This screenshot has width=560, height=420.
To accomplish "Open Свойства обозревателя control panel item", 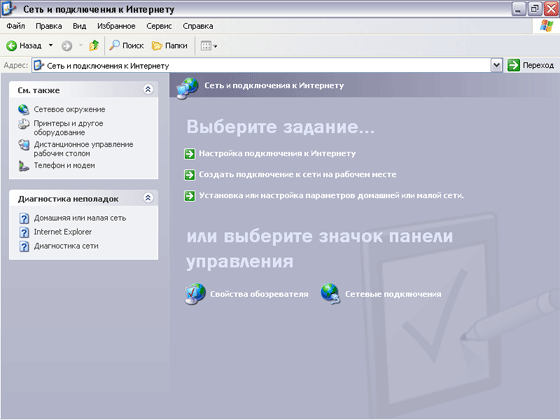I will click(x=259, y=294).
